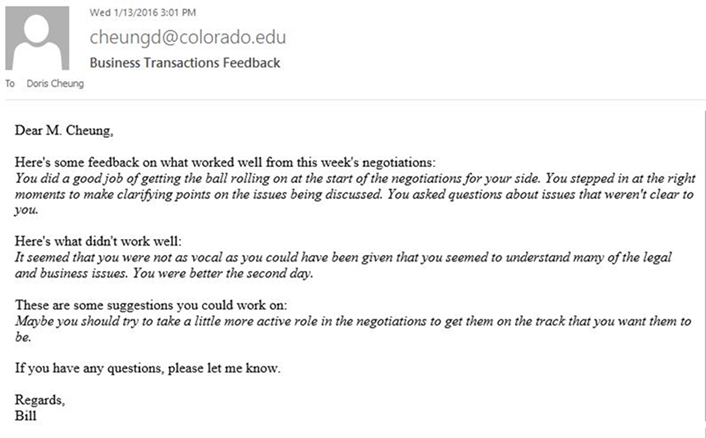706x438 pixels.
Task: Click the To label in header
Action: click(10, 84)
